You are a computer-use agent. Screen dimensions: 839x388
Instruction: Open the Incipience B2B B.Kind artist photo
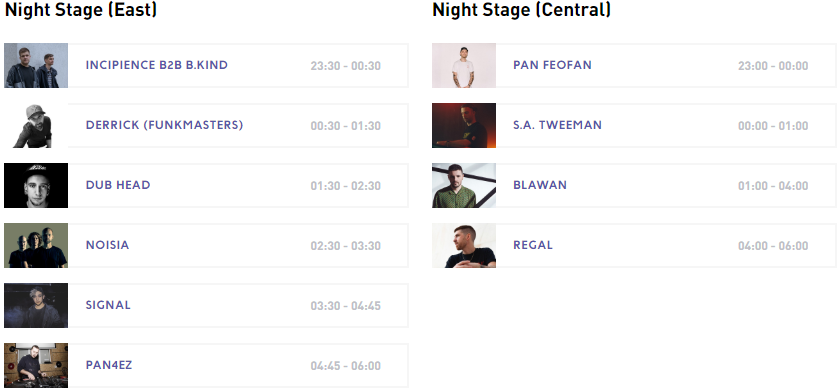[36, 65]
